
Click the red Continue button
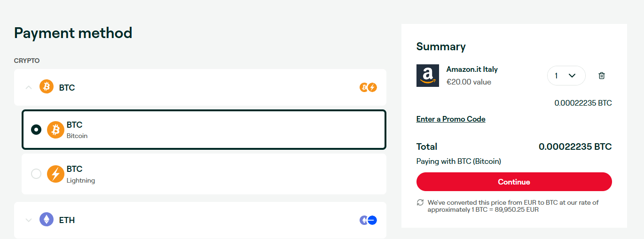point(514,182)
